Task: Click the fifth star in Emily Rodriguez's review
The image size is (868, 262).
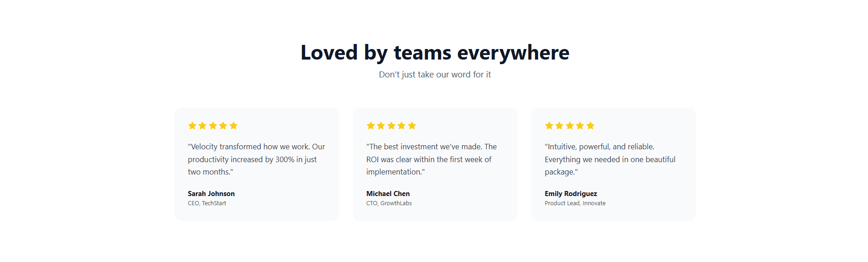Action: (x=590, y=126)
